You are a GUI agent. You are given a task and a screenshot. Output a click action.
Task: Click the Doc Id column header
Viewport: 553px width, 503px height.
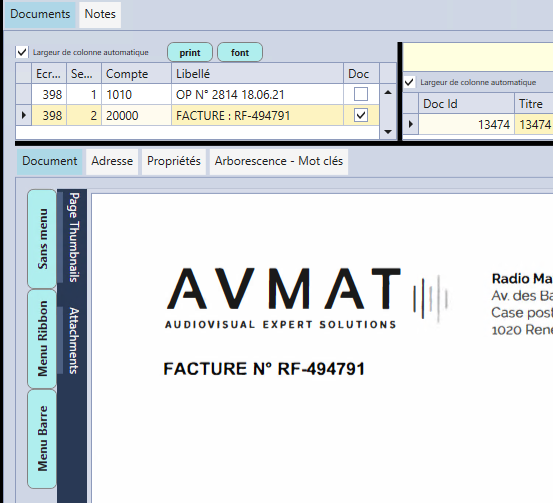tap(466, 104)
